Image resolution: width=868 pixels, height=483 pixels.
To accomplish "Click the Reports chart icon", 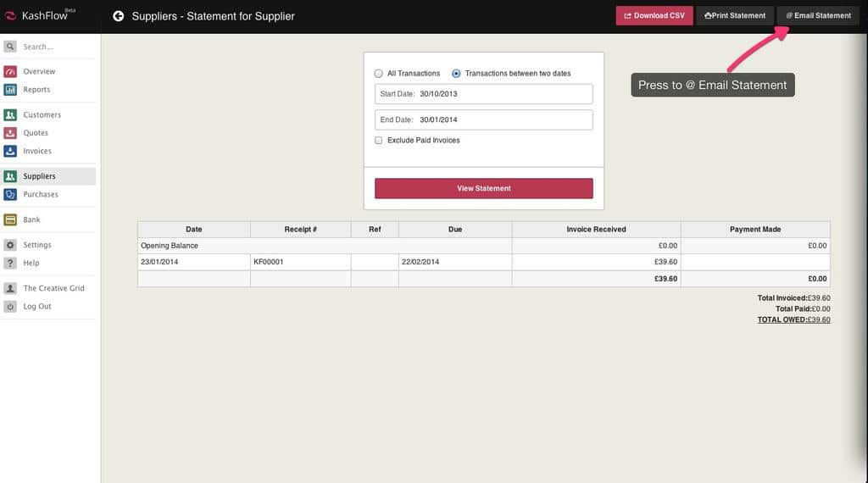I will point(10,90).
